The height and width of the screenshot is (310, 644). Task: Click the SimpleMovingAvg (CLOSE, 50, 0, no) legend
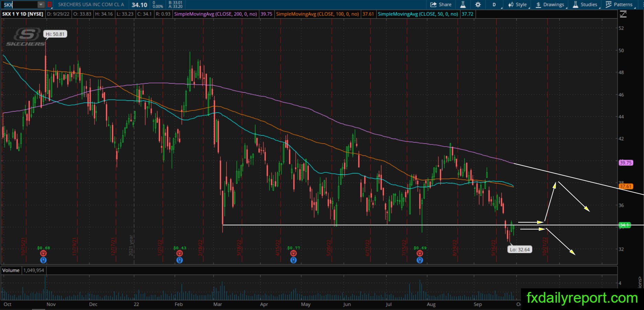[x=418, y=14]
